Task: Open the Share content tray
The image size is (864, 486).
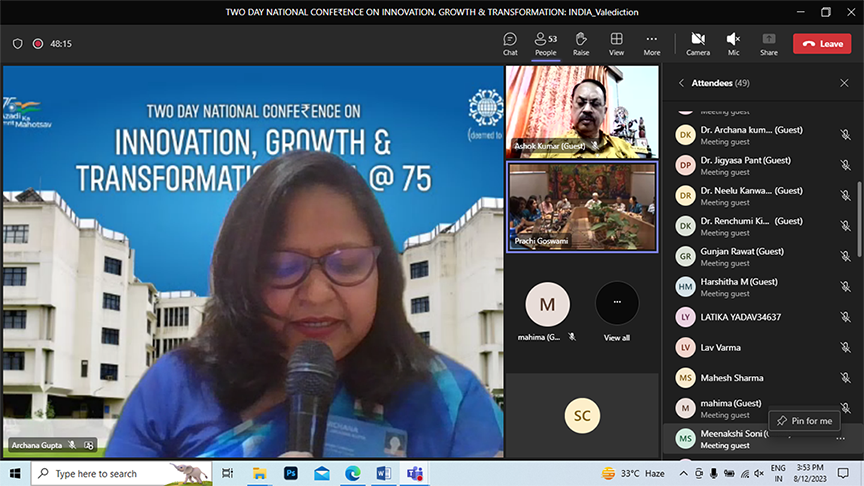Action: tap(768, 43)
